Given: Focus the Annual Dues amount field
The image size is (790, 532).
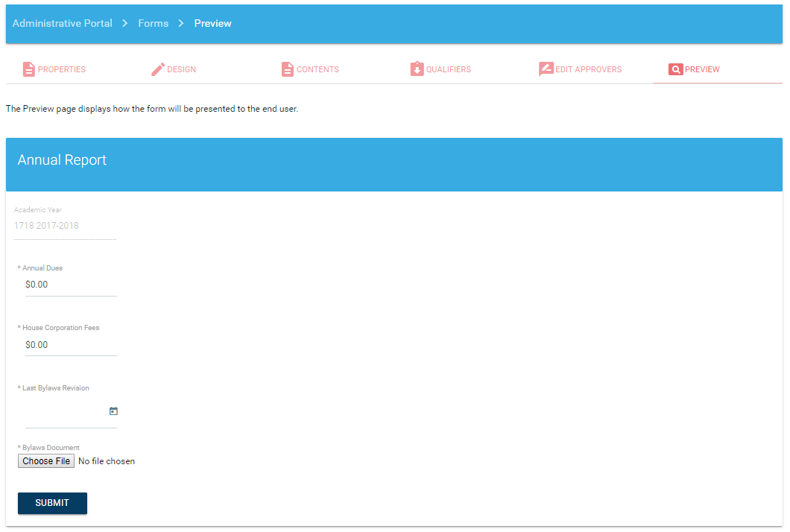Looking at the screenshot, I should (71, 285).
